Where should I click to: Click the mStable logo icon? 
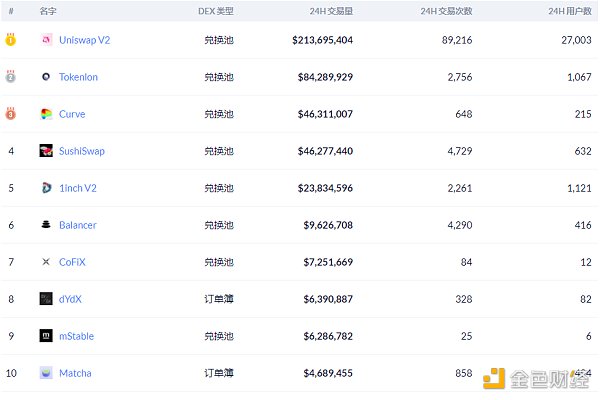tap(46, 336)
